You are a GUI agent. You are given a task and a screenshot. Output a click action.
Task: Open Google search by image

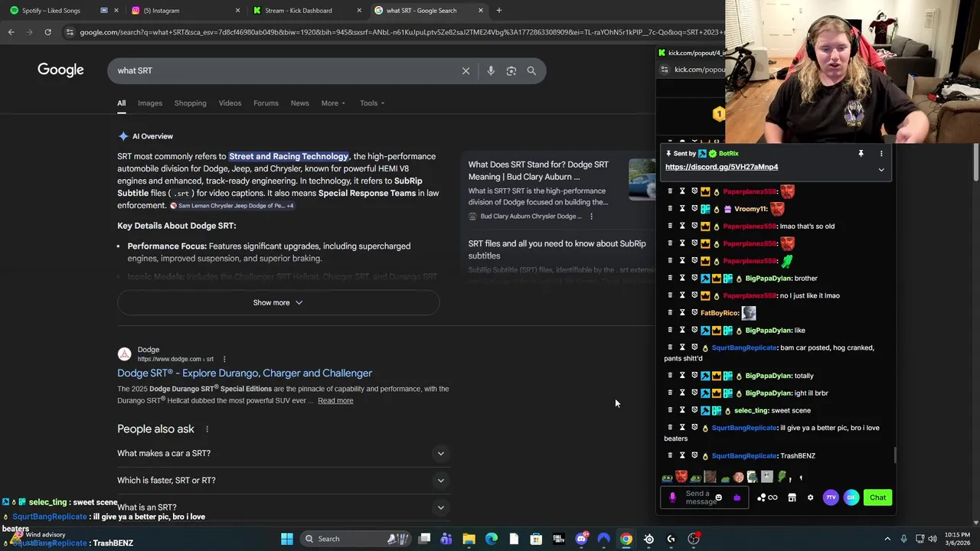(511, 70)
